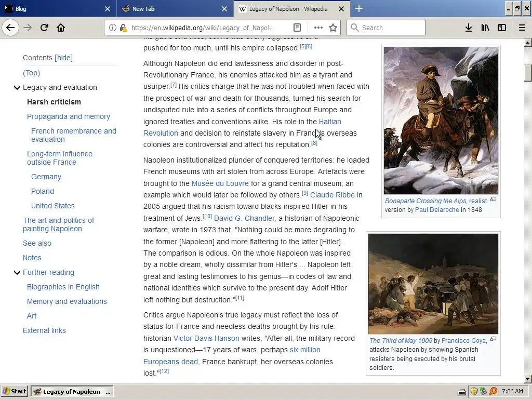Go to See also section

click(x=37, y=243)
